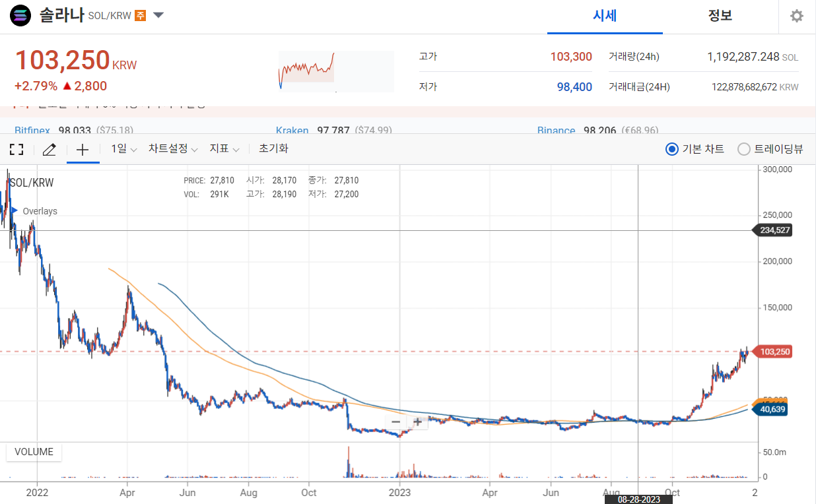Open the 1일 interval dropdown
Image resolution: width=816 pixels, height=504 pixels.
pyautogui.click(x=124, y=149)
